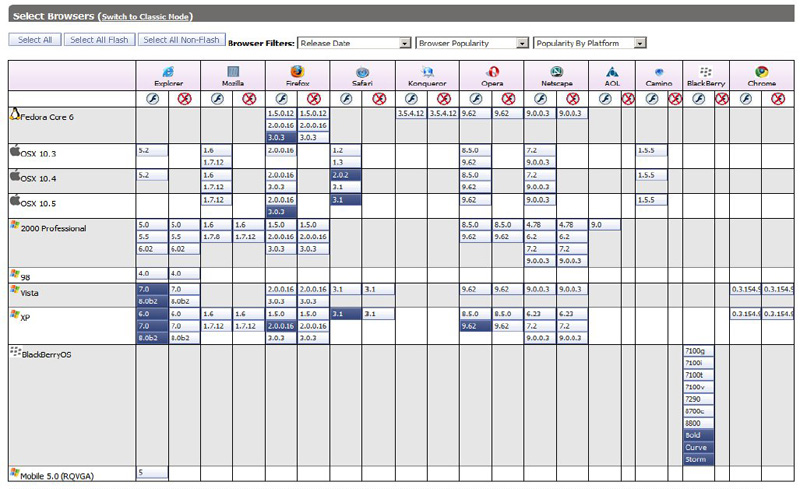The width and height of the screenshot is (800, 489).
Task: Toggle Firefox 3.0.3 Flash on Fedora Core 6
Action: [x=281, y=137]
